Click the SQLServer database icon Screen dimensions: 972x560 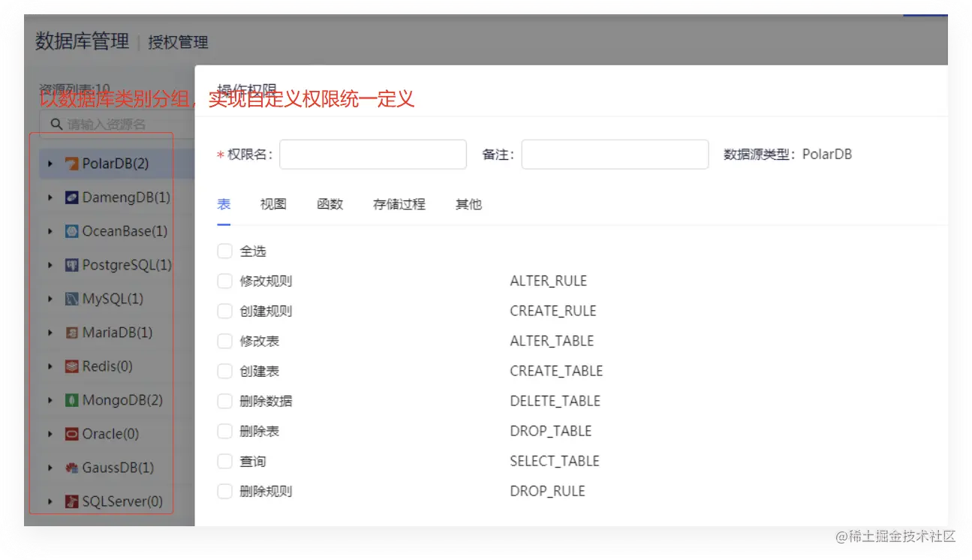pos(72,501)
